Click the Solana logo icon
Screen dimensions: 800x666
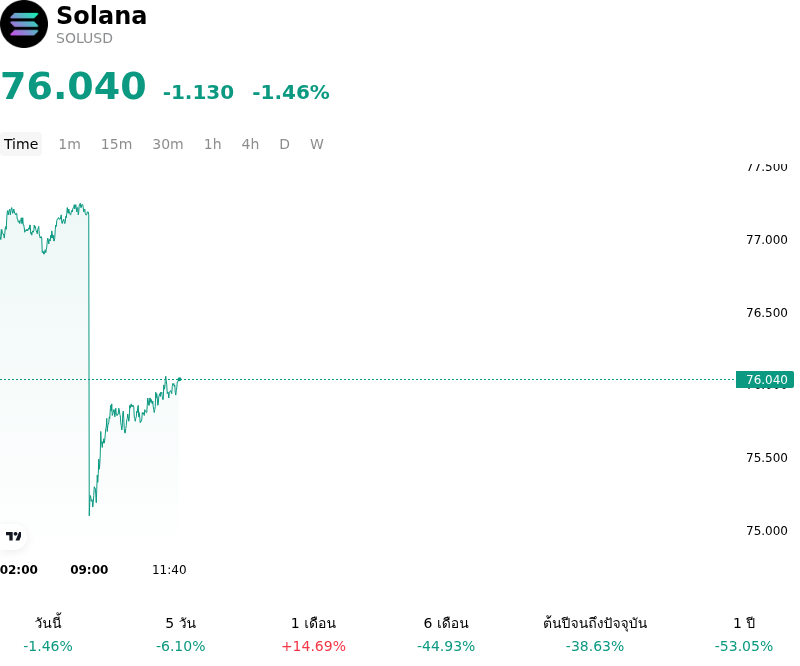(x=24, y=24)
